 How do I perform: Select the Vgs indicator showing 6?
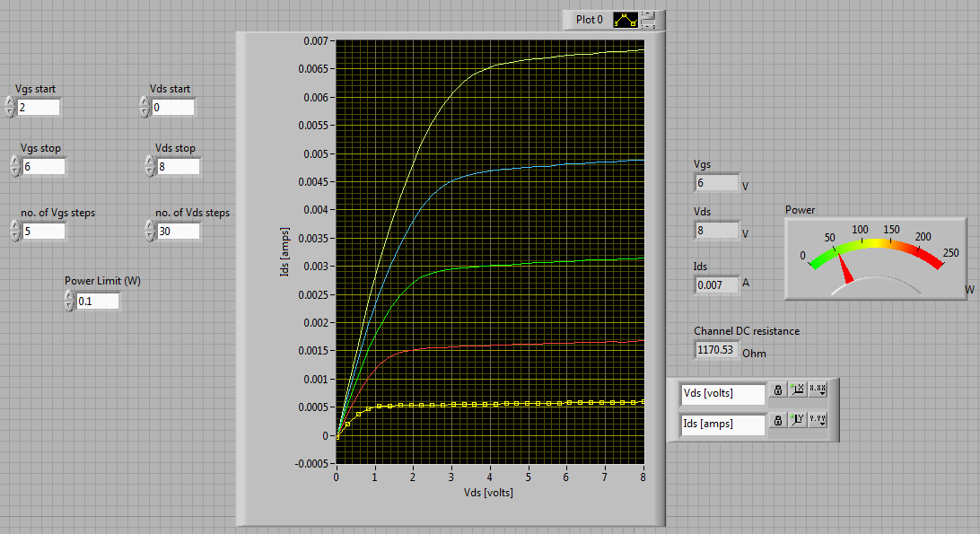(x=717, y=182)
